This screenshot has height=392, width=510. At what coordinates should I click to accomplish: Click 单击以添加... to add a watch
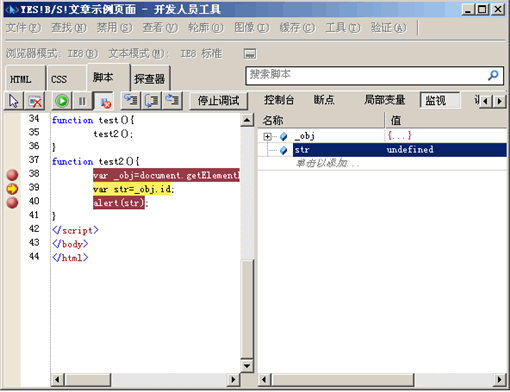click(x=327, y=163)
